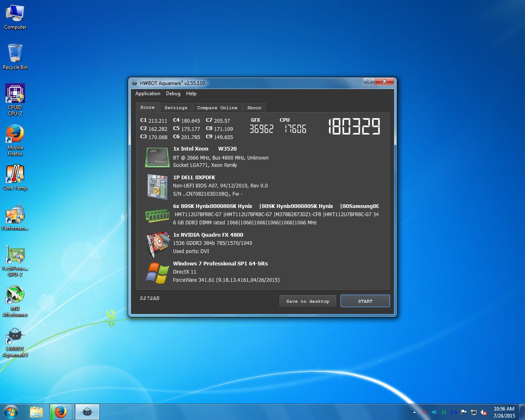Click the ForceWare 341.61 driver line

tap(226, 280)
